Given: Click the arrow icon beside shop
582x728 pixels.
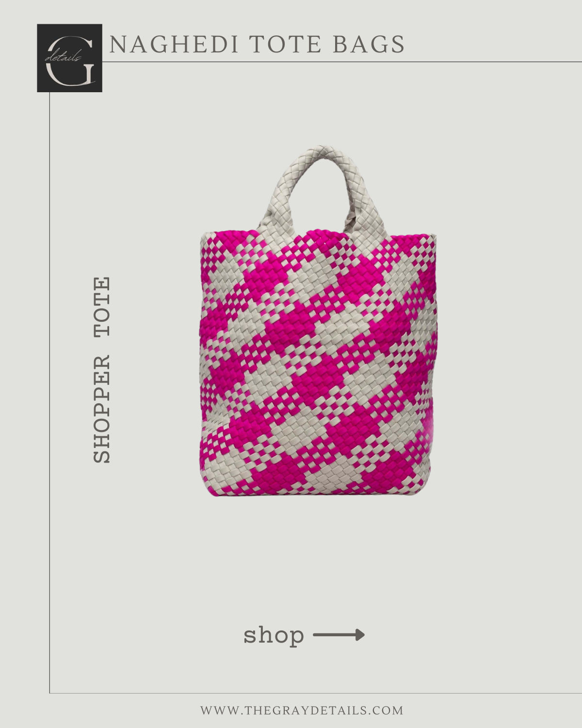Looking at the screenshot, I should point(339,635).
